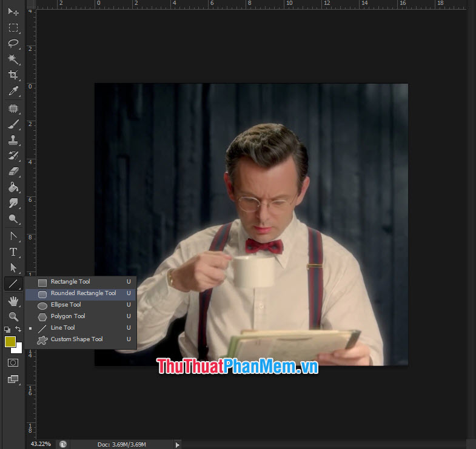
Task: Select the Eyedropper tool
Action: (13, 91)
